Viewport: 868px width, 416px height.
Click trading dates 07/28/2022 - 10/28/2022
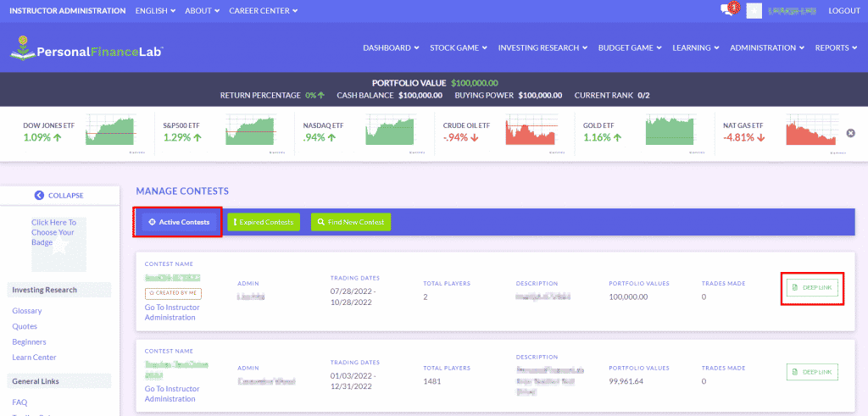tap(353, 297)
